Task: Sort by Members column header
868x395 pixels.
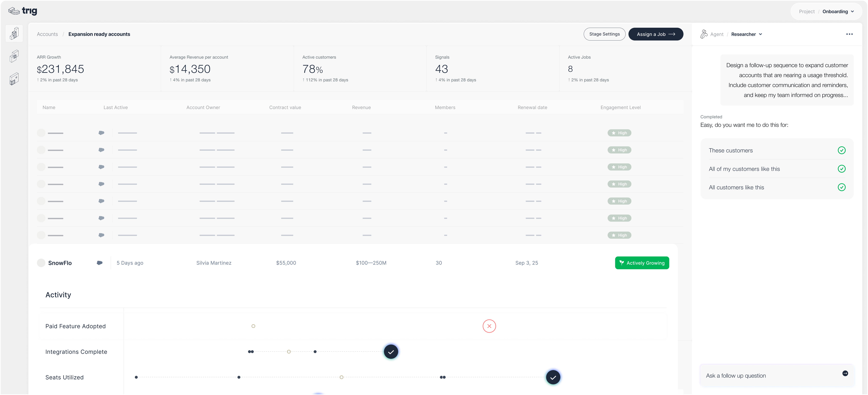Action: click(445, 107)
